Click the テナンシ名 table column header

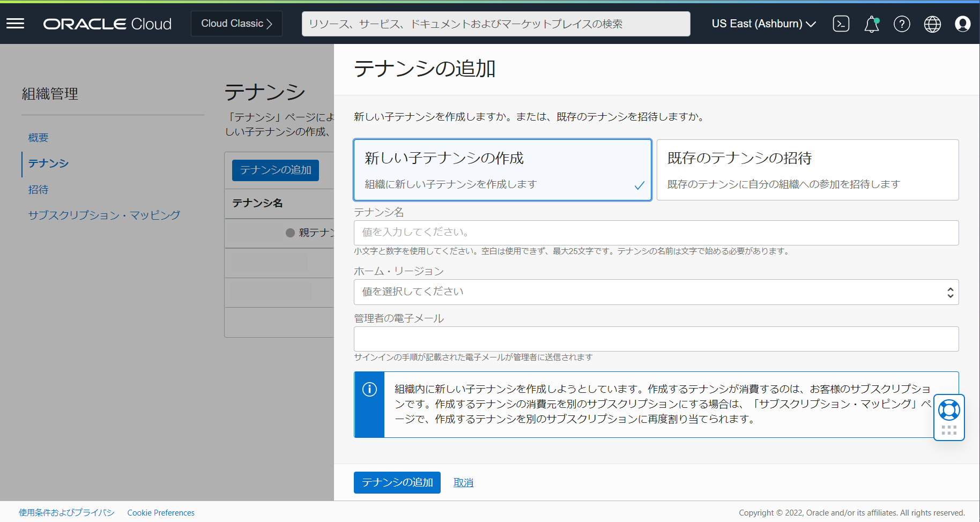click(x=257, y=203)
